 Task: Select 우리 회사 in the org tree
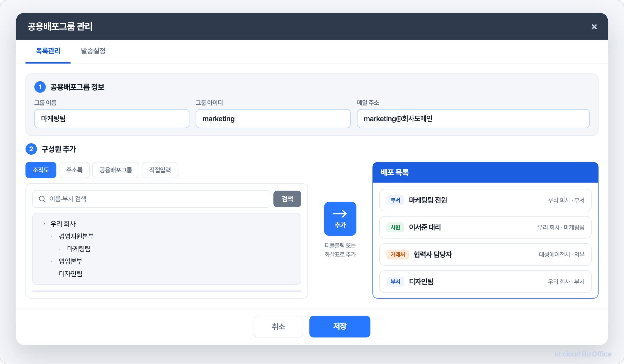[63, 224]
